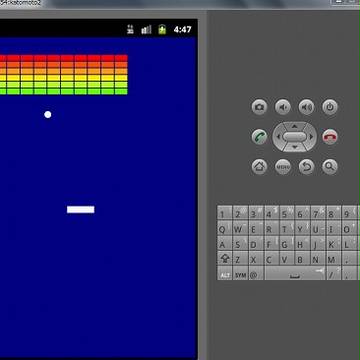Click the Q key
The height and width of the screenshot is (360, 360).
tap(225, 228)
